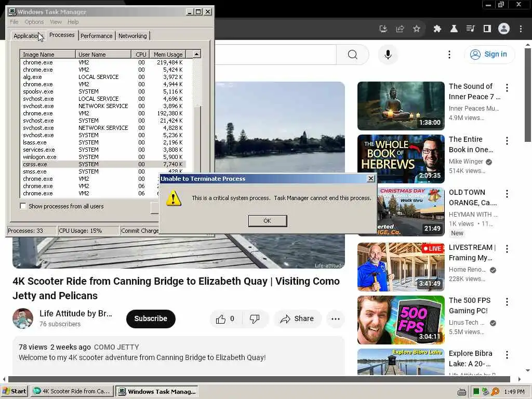Click the COMO JETTY location link
The width and height of the screenshot is (532, 399).
116,347
